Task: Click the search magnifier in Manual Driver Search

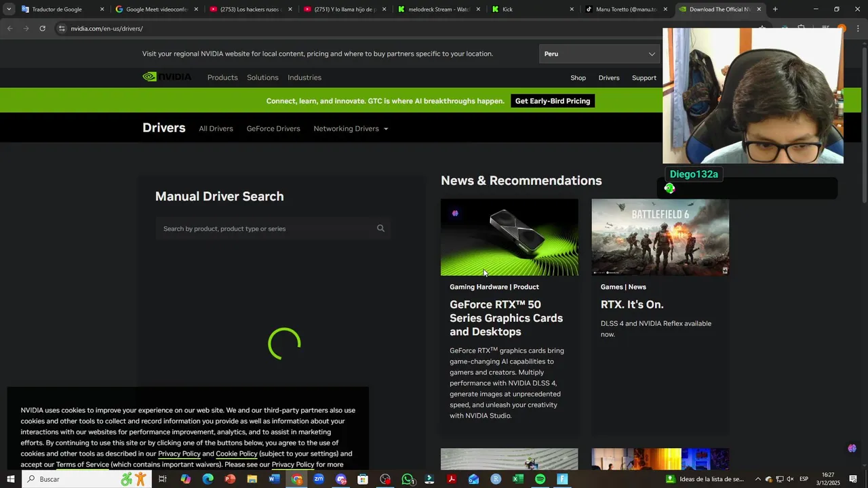Action: click(380, 228)
